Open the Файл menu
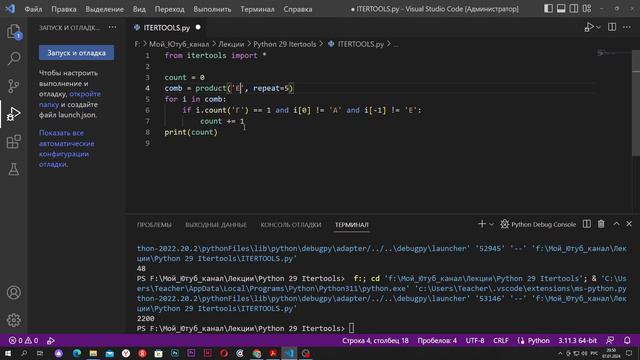Viewport: 640px width, 360px height. (x=33, y=9)
